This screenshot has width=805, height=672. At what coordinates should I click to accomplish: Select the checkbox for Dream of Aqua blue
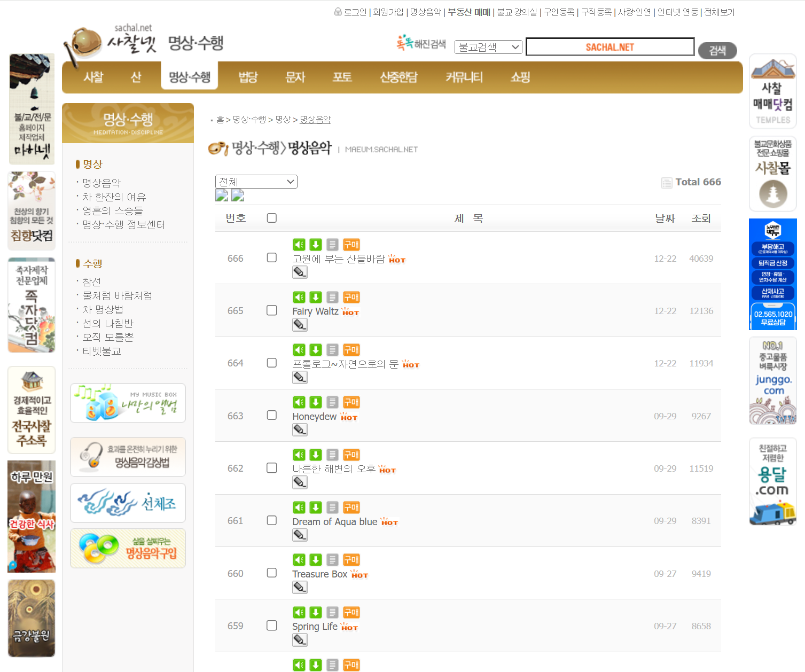click(x=272, y=520)
